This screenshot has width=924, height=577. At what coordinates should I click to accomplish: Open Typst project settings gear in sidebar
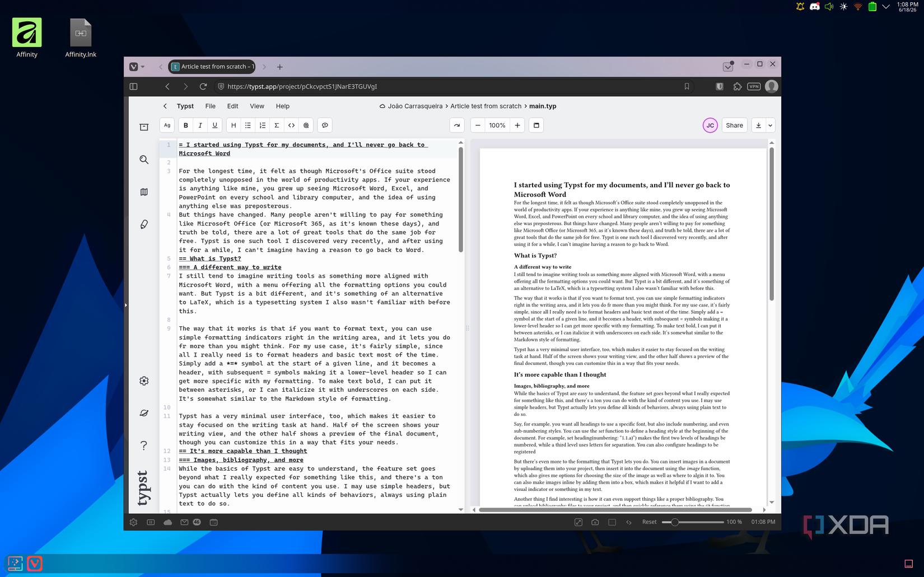(x=144, y=381)
